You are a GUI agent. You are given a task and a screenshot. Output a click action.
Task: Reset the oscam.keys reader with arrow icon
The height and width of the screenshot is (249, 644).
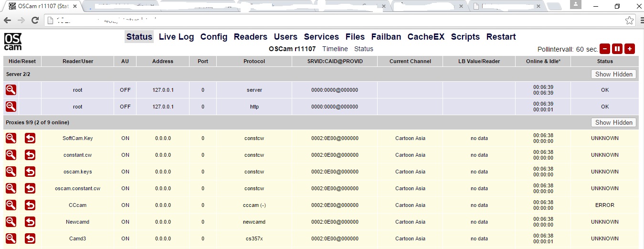point(30,172)
